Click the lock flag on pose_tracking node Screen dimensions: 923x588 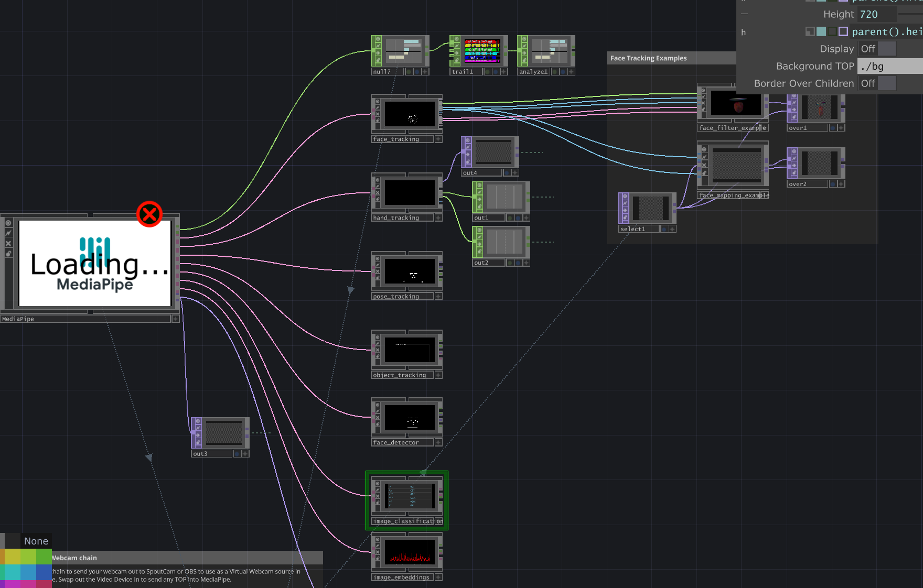[x=378, y=278]
